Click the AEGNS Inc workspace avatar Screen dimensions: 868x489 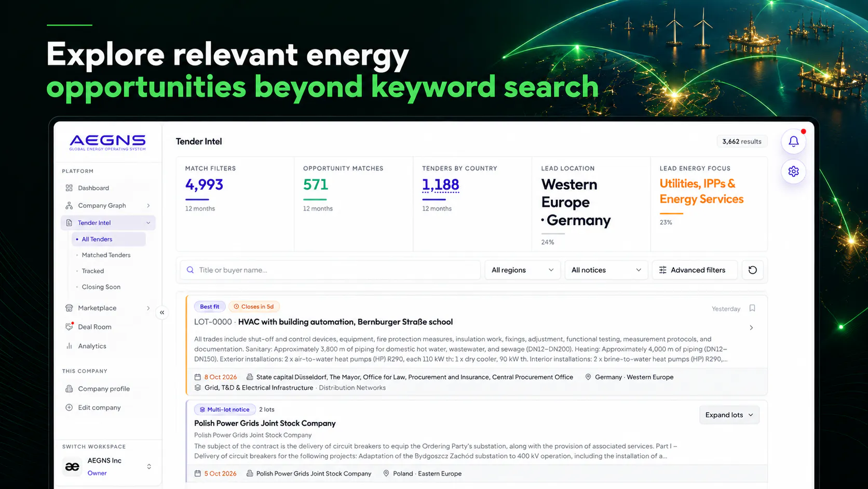72,467
